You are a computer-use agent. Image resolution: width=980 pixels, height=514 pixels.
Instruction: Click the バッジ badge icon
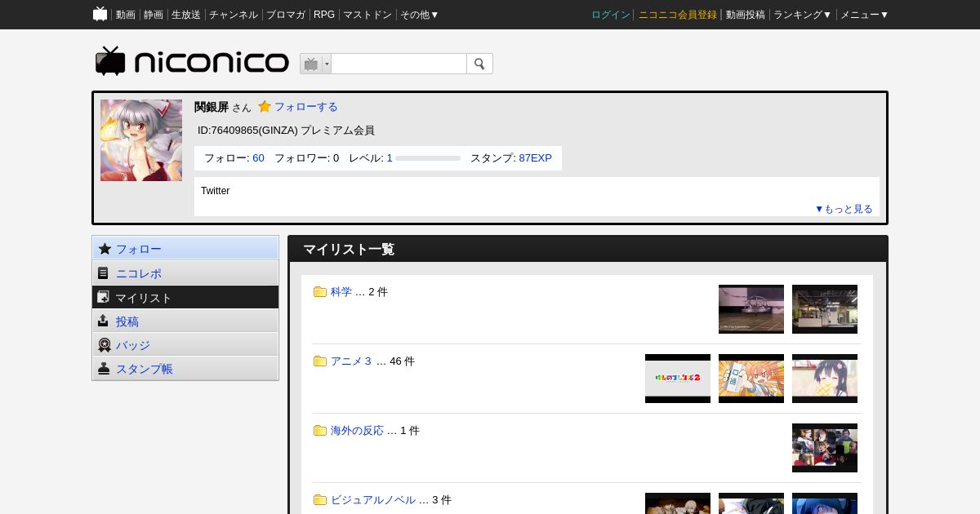[x=104, y=345]
